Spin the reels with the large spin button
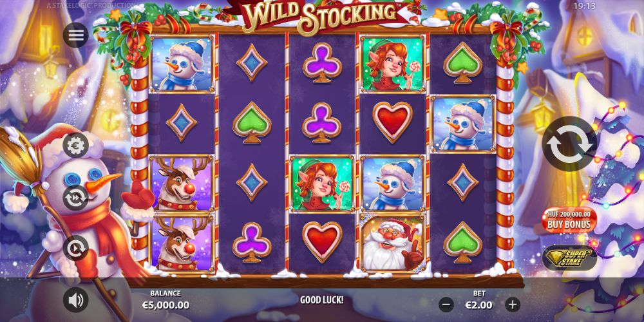The image size is (644, 322). pos(569,144)
